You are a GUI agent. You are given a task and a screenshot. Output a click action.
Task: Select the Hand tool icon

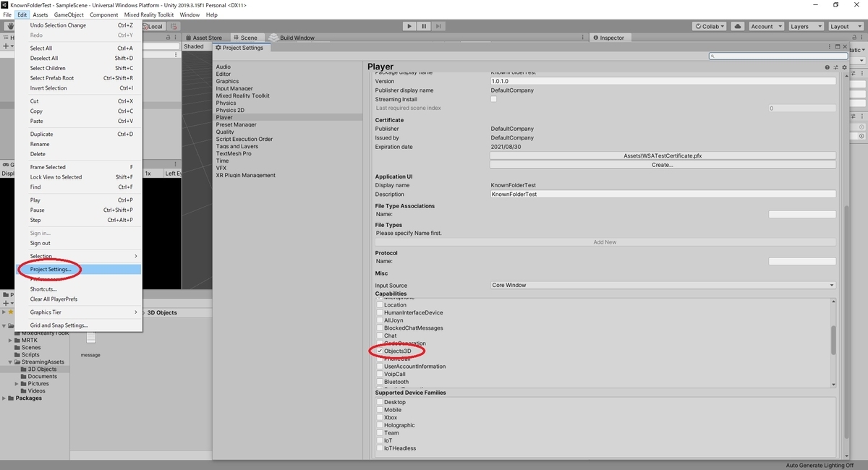9,26
